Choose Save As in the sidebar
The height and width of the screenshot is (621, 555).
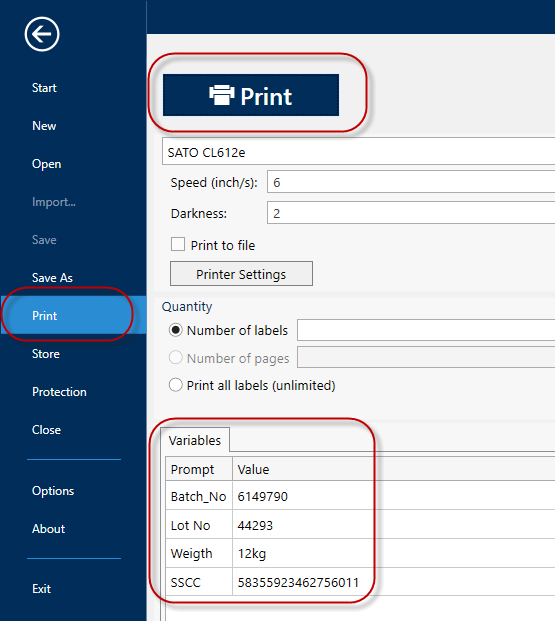click(52, 278)
